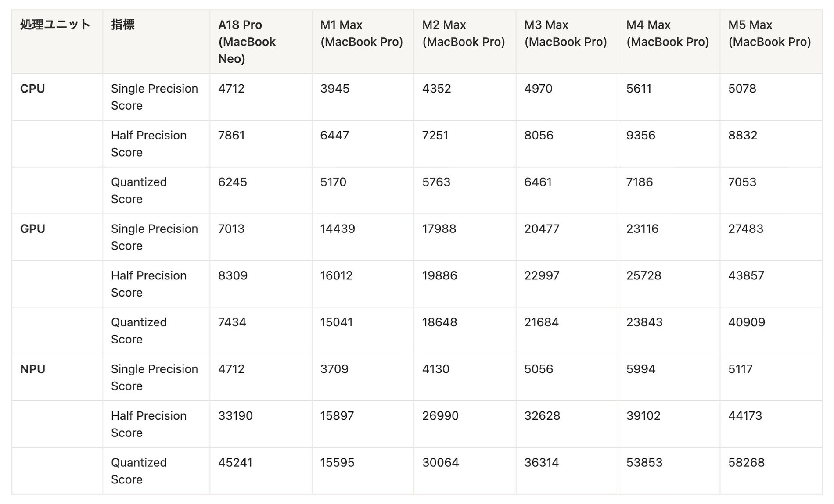
Task: Select the A18 Pro (MacBook Neo) header
Action: (247, 42)
